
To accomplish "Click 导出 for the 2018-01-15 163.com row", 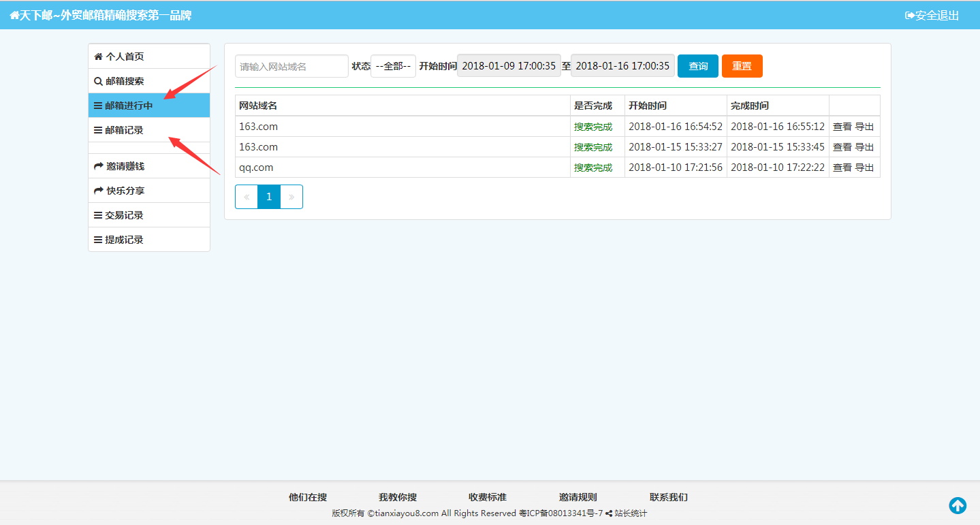I will click(864, 147).
